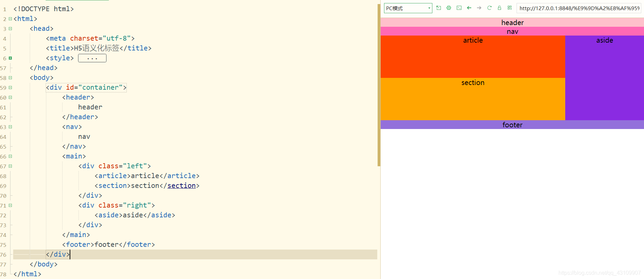
Task: Go forward in preview browser
Action: [x=479, y=8]
